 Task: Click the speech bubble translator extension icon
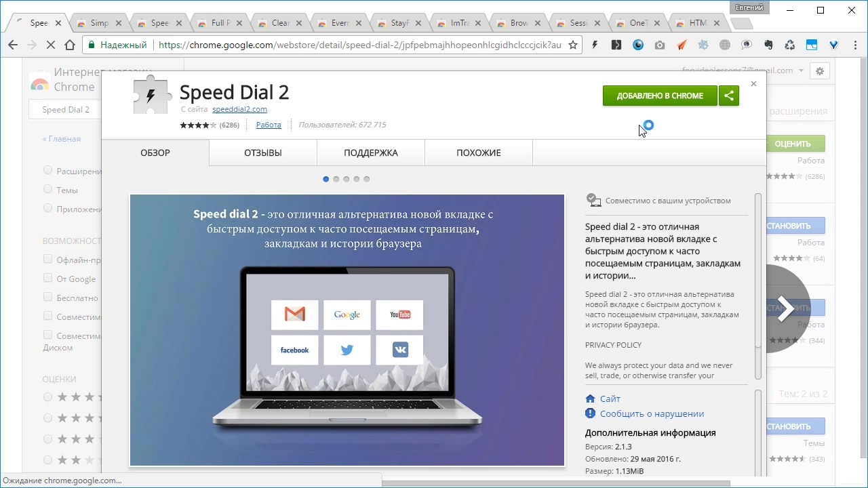pos(747,45)
